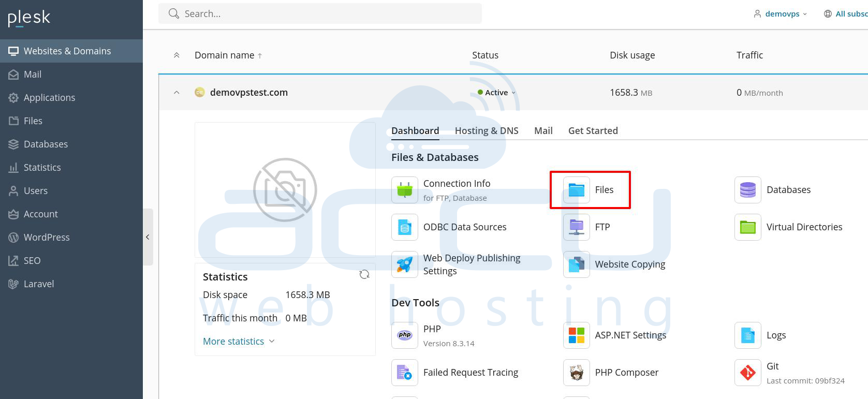Open Laravel in sidebar
The image size is (868, 399).
pyautogui.click(x=71, y=284)
